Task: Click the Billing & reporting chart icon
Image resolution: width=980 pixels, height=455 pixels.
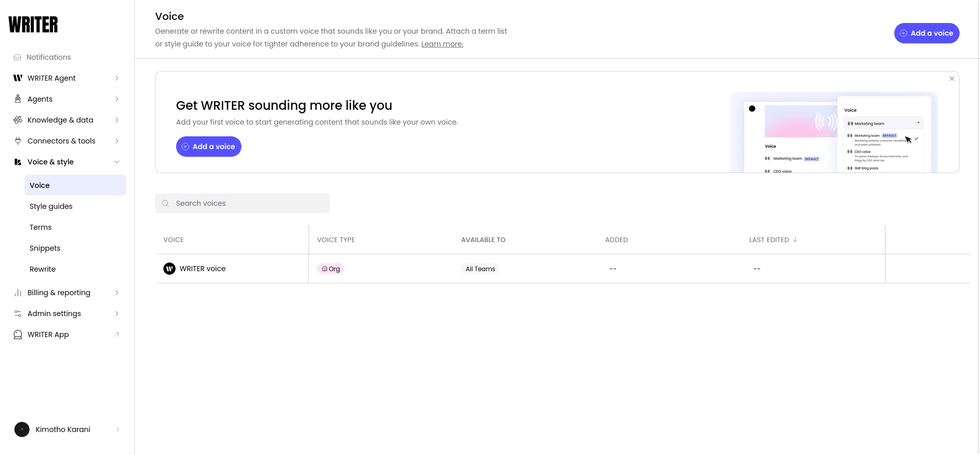Action: [18, 293]
